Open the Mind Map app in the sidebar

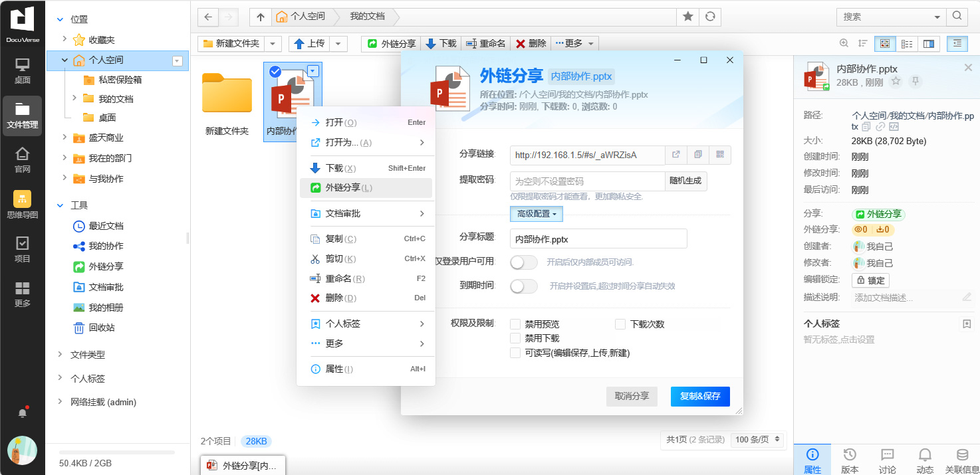(x=23, y=205)
